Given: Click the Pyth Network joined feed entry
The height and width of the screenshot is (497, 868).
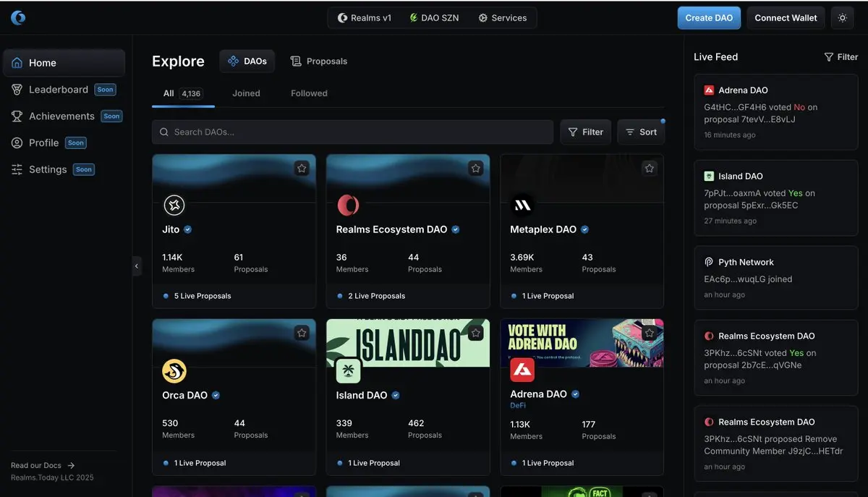Looking at the screenshot, I should [x=776, y=277].
